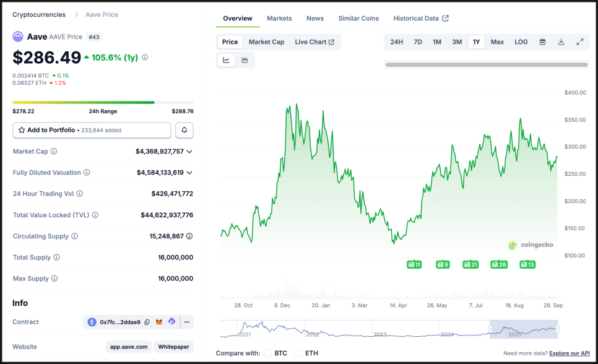Click the price alert bell icon
The height and width of the screenshot is (364, 598).
(184, 130)
